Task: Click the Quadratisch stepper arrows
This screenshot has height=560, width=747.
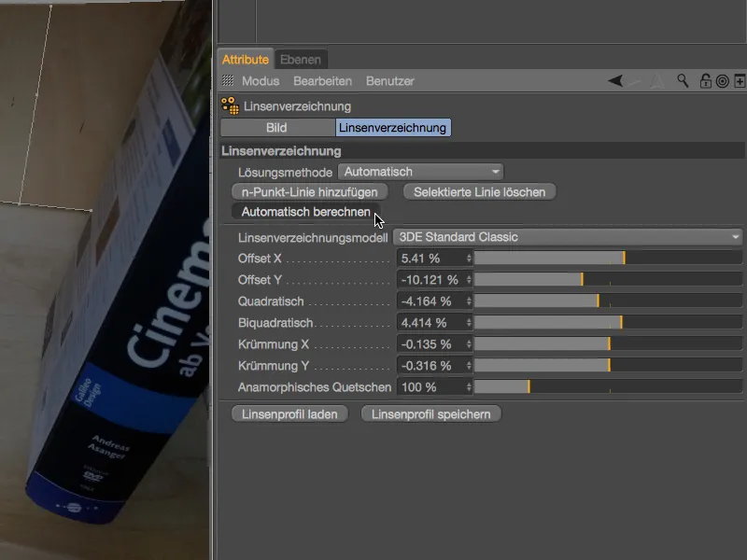Action: click(x=470, y=301)
